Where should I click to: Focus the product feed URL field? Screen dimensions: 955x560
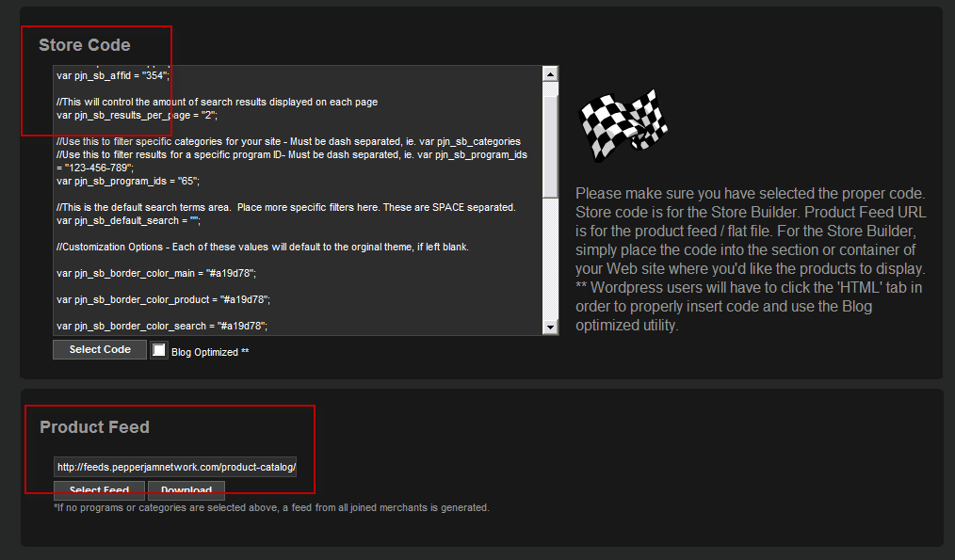[175, 467]
